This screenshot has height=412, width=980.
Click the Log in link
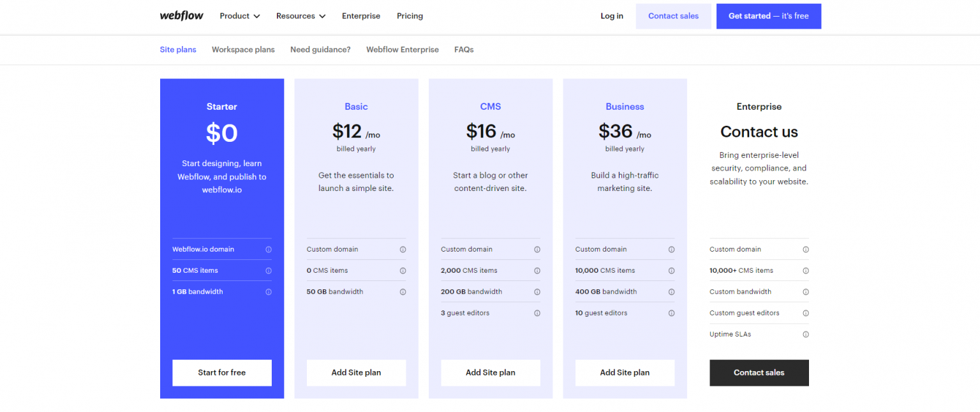612,16
